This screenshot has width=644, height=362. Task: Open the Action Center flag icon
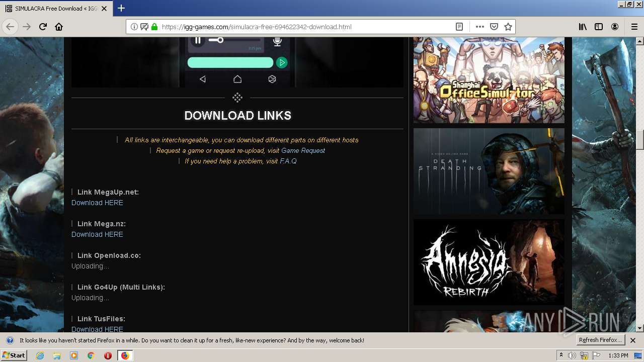596,355
